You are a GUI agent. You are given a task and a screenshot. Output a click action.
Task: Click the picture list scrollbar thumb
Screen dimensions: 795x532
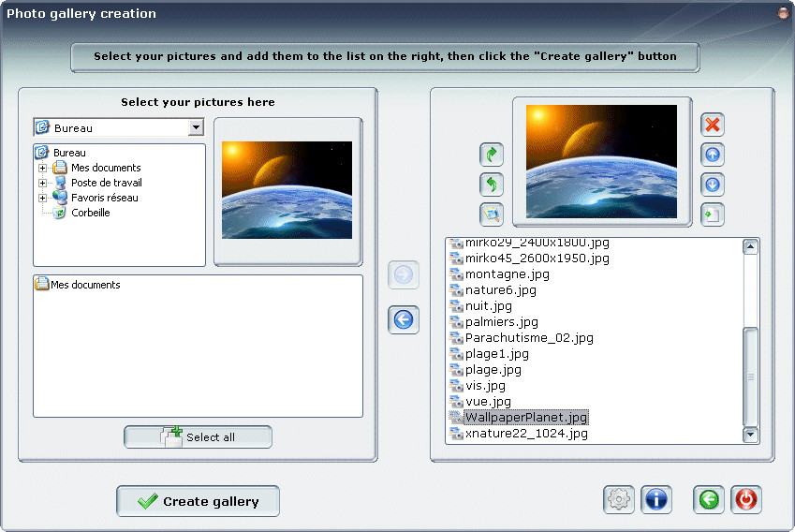750,377
